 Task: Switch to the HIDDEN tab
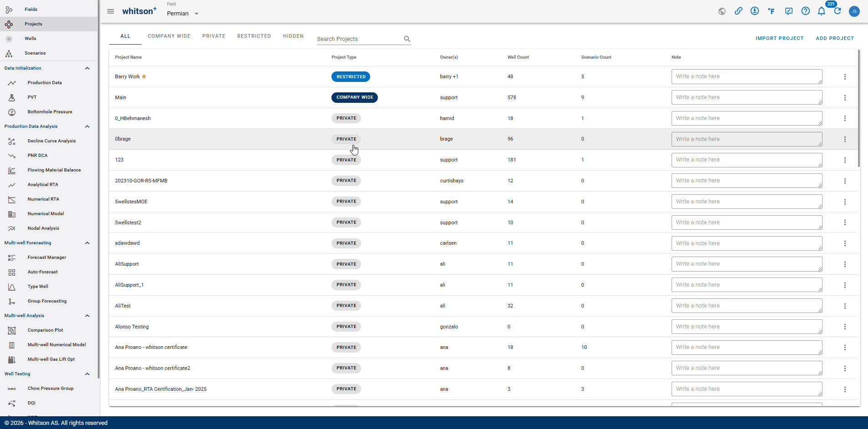click(x=293, y=36)
